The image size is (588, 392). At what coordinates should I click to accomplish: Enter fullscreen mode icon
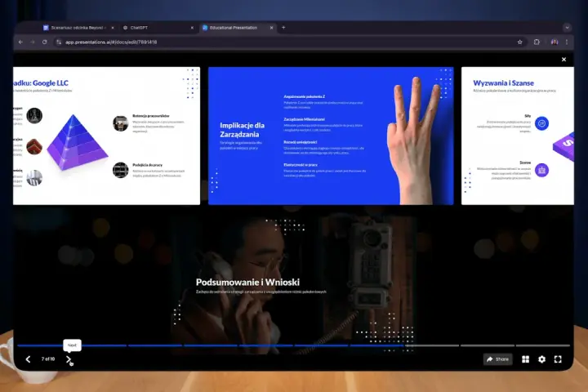(558, 359)
